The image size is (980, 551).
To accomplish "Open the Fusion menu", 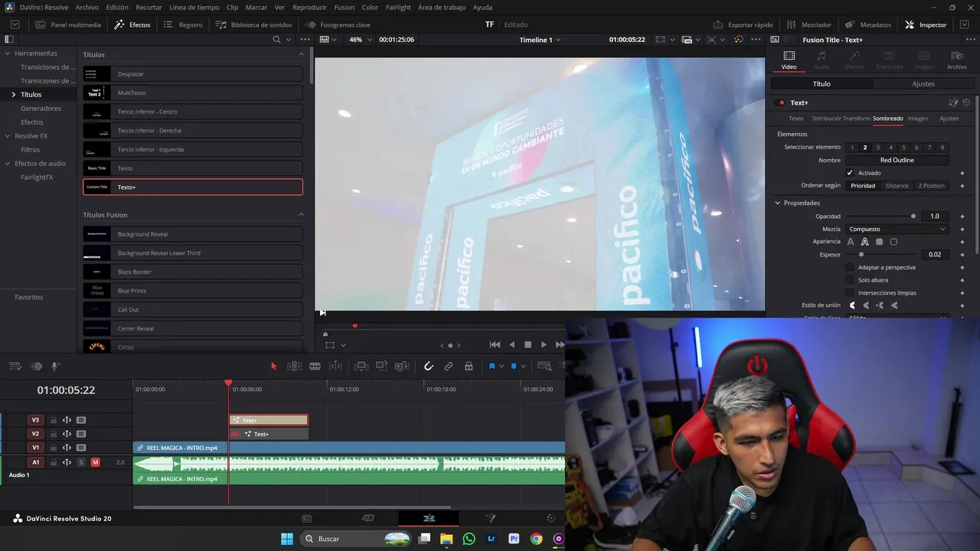I will [x=345, y=7].
